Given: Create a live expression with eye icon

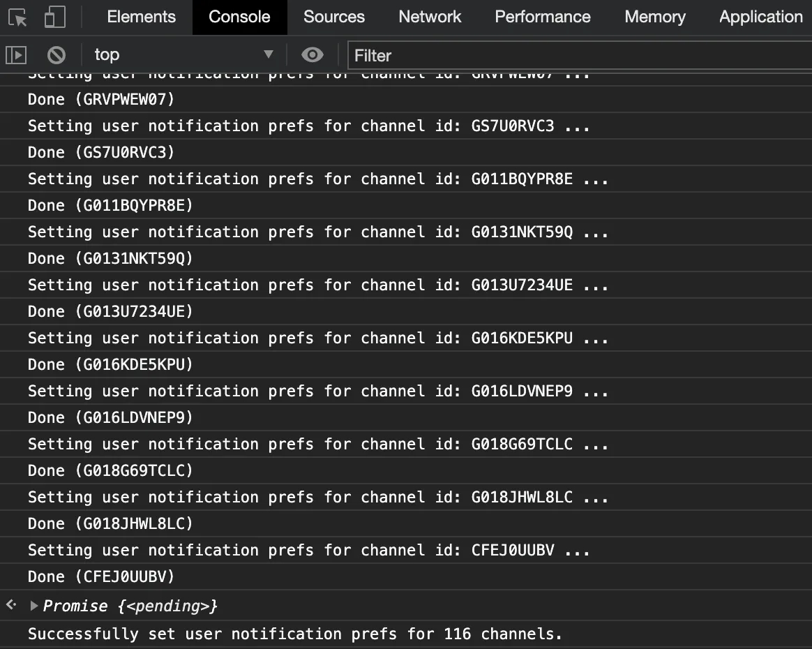Looking at the screenshot, I should 312,54.
